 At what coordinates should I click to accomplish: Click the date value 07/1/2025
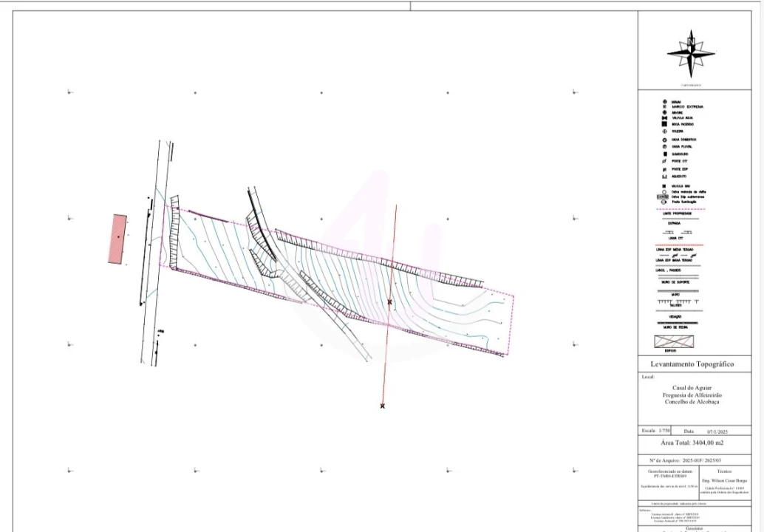click(x=717, y=431)
